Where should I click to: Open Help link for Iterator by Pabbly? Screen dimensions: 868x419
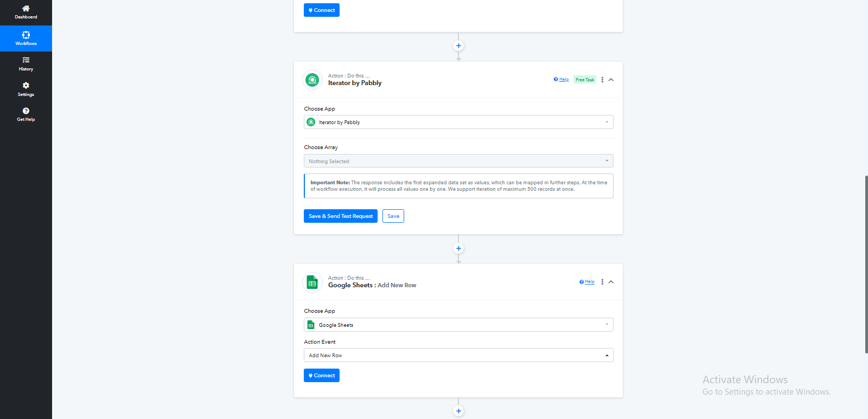561,80
